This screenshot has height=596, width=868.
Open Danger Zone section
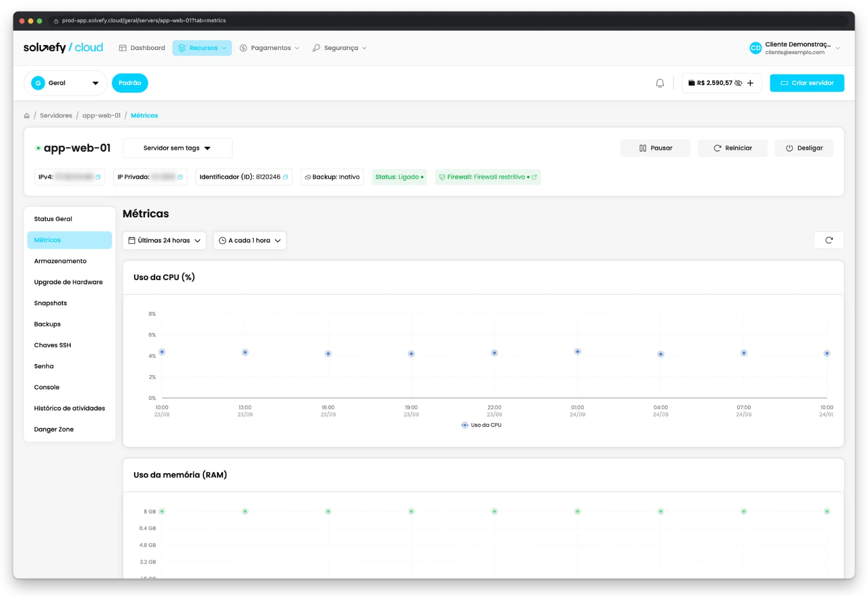tap(70, 430)
